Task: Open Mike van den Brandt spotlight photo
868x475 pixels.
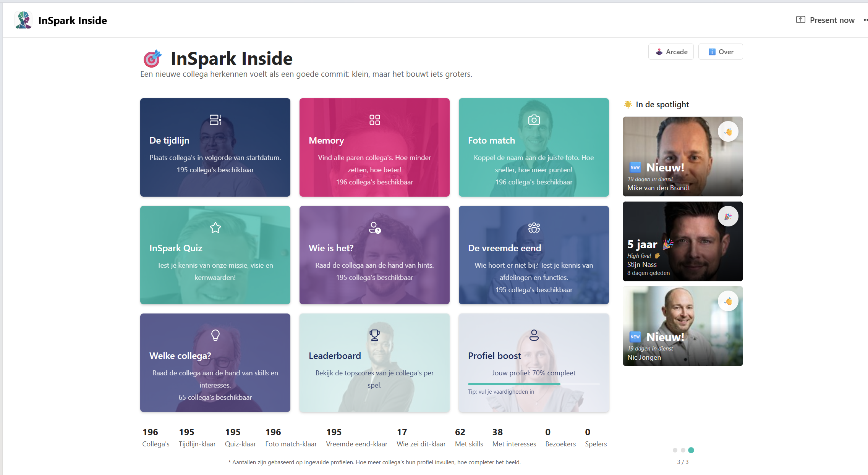Action: 683,157
